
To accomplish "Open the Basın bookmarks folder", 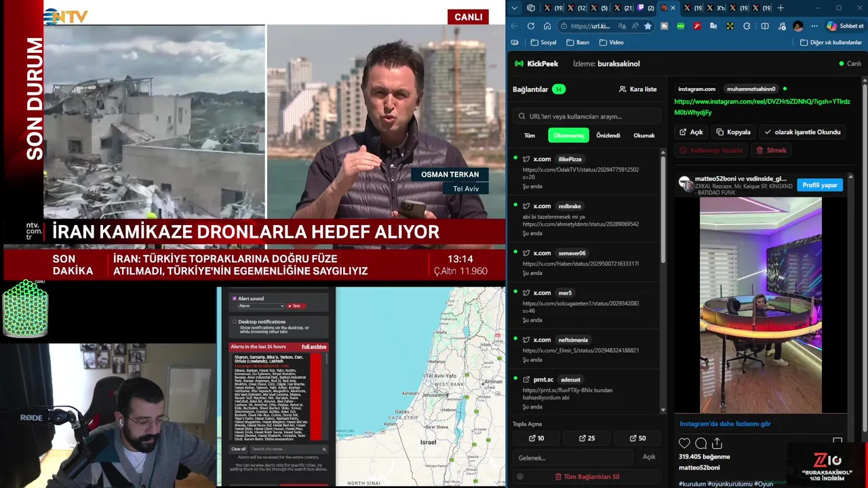I will coord(578,42).
